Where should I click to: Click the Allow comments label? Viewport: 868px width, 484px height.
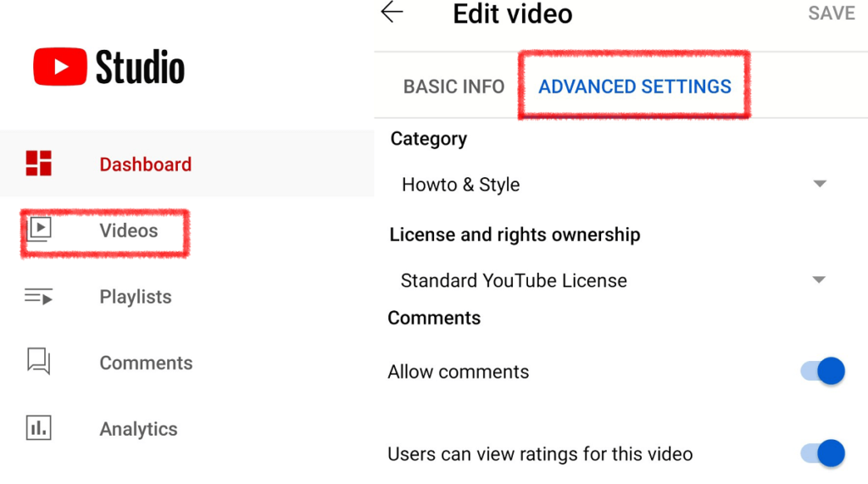459,371
